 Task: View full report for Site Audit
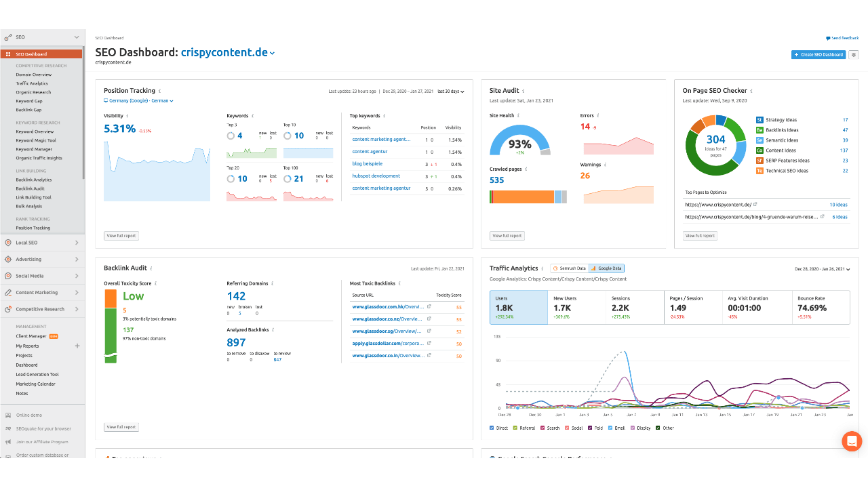[507, 236]
